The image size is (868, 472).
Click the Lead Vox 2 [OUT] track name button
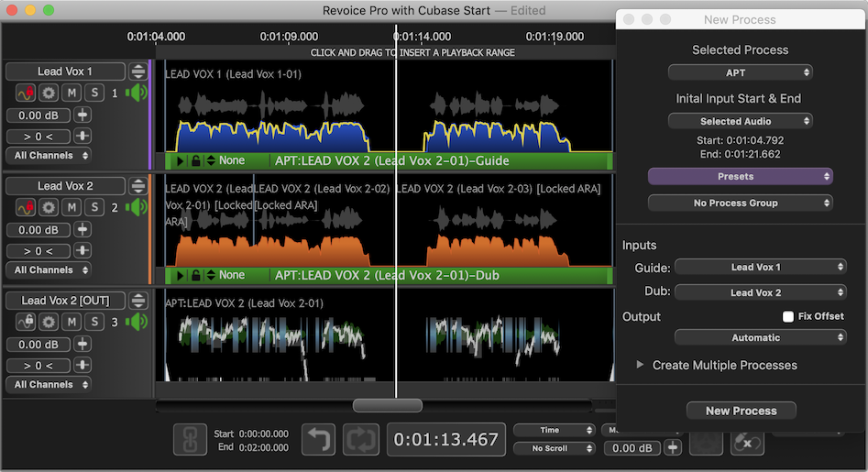64,301
